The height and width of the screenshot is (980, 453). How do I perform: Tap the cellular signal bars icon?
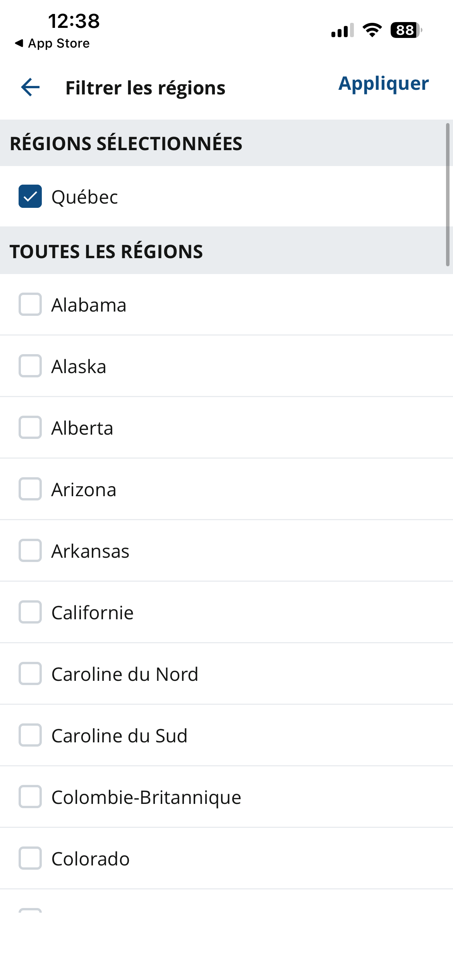pyautogui.click(x=342, y=30)
